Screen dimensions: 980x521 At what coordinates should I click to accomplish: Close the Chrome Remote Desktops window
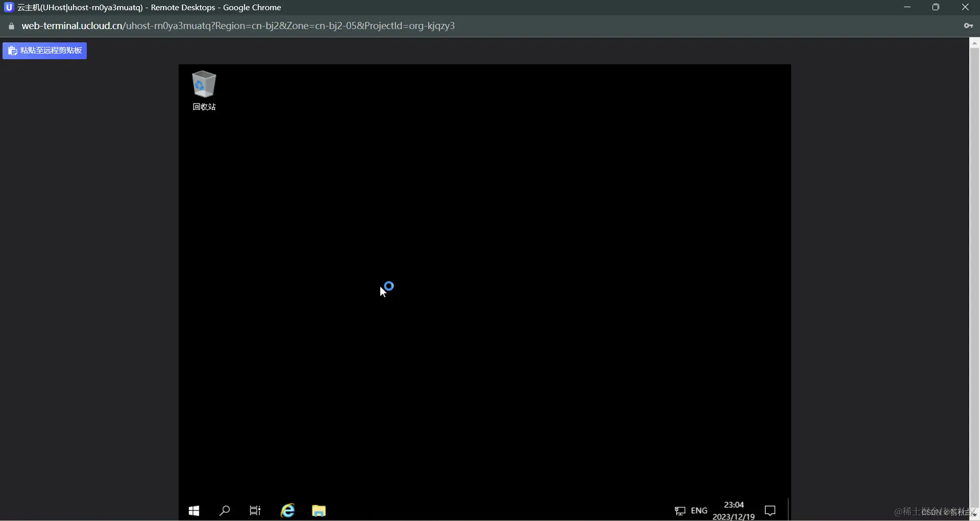point(965,7)
